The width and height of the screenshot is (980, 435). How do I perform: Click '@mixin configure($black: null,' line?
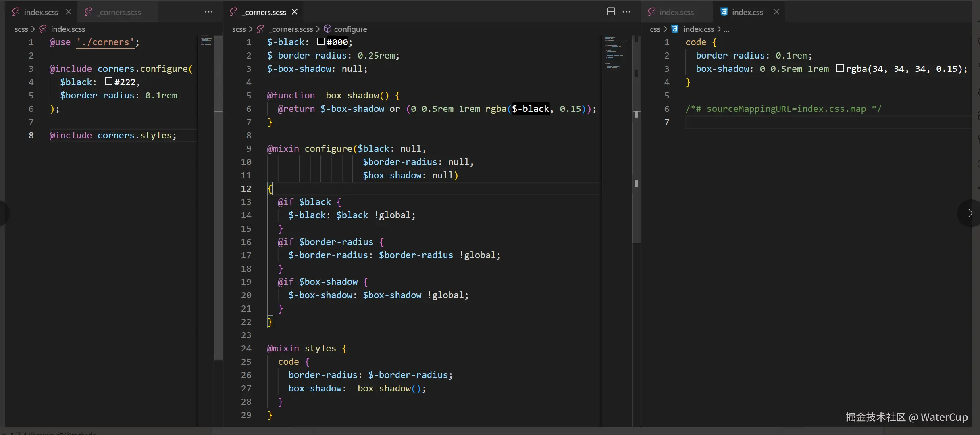pos(346,148)
